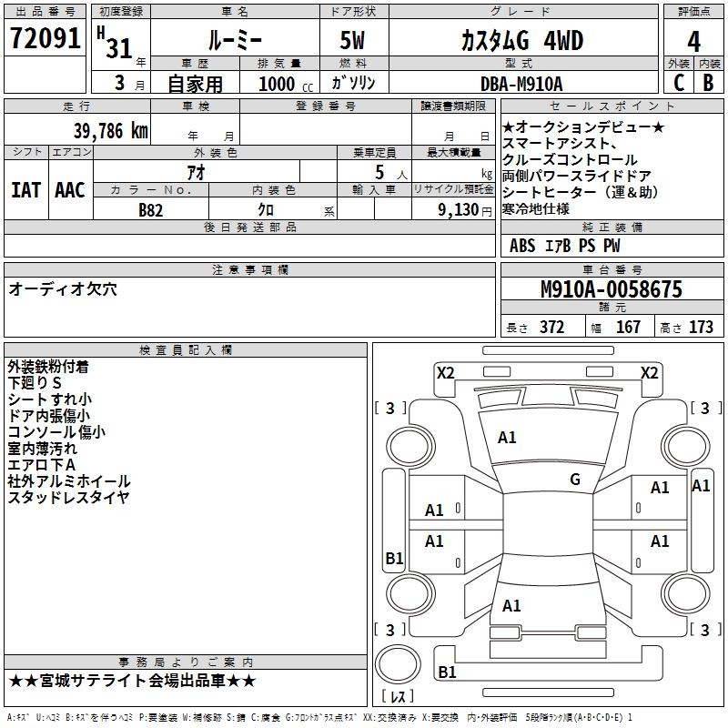This screenshot has height=728, width=728.
Task: Click the B1 mark on left side sill
Action: point(394,558)
